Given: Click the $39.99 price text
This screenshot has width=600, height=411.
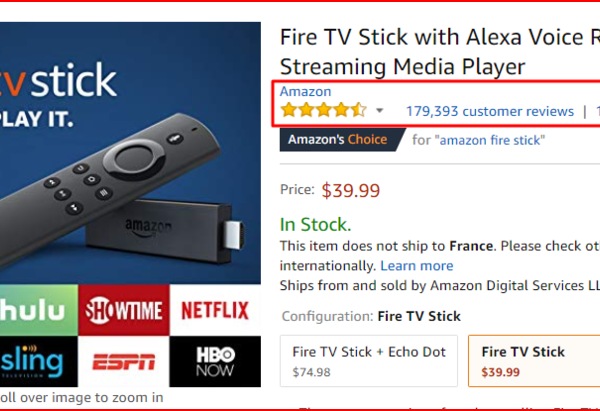Looking at the screenshot, I should (x=351, y=190).
